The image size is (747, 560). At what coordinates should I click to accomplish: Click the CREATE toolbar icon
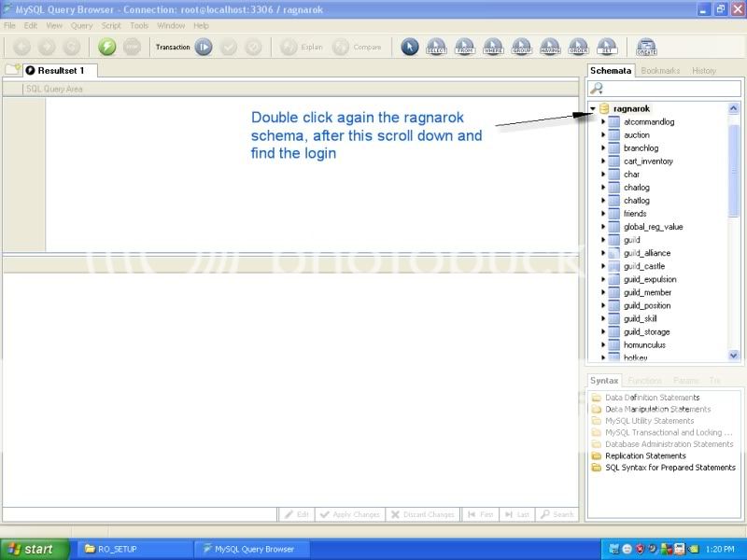pyautogui.click(x=646, y=47)
